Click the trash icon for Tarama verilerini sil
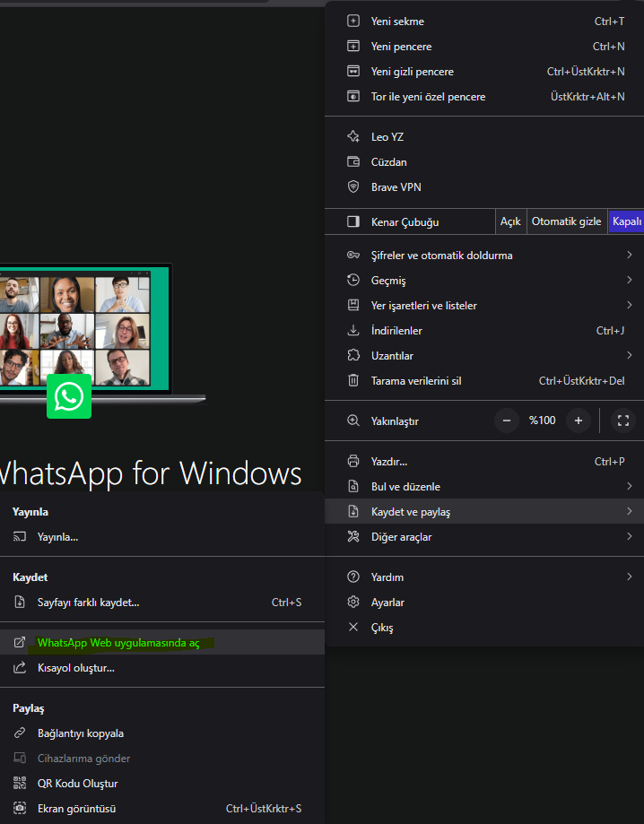Image resolution: width=644 pixels, height=824 pixels. point(353,380)
